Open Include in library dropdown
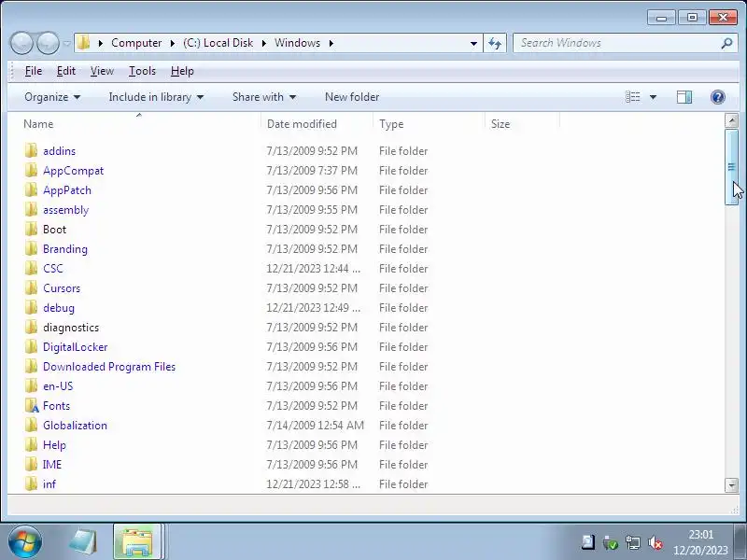747x560 pixels. click(x=156, y=97)
